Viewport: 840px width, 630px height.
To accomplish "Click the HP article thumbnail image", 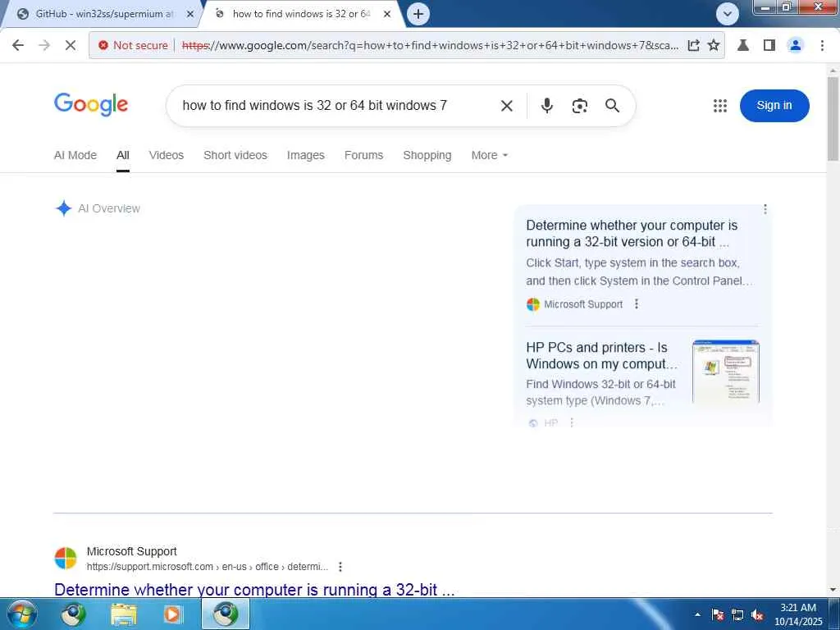I will coord(726,371).
